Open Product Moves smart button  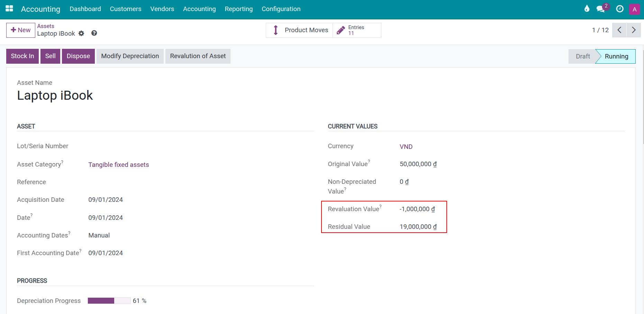click(299, 30)
